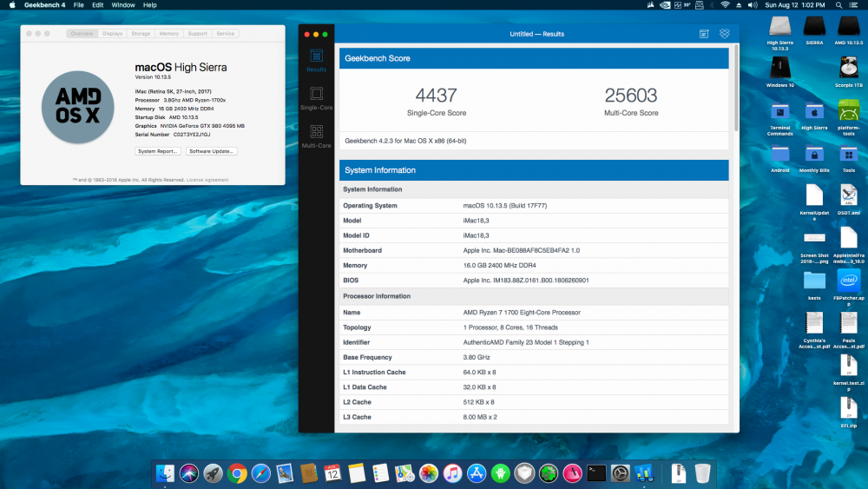Click the volume icon in menu bar

pyautogui.click(x=753, y=5)
